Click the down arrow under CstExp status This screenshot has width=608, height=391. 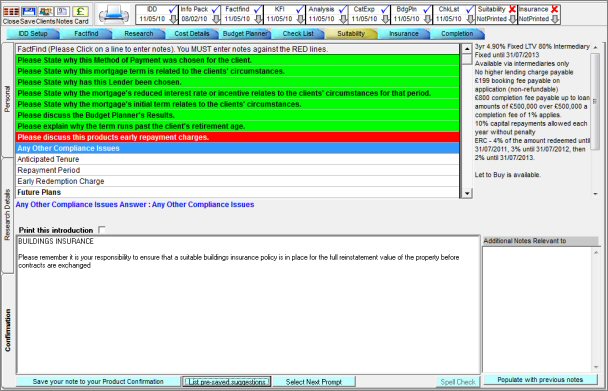(x=385, y=19)
